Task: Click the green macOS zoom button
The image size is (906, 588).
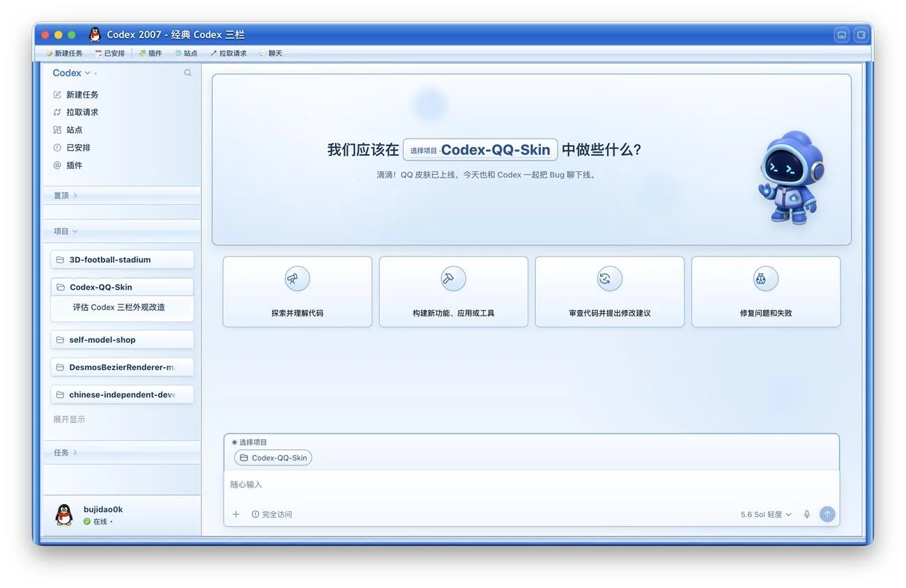Action: click(x=70, y=34)
